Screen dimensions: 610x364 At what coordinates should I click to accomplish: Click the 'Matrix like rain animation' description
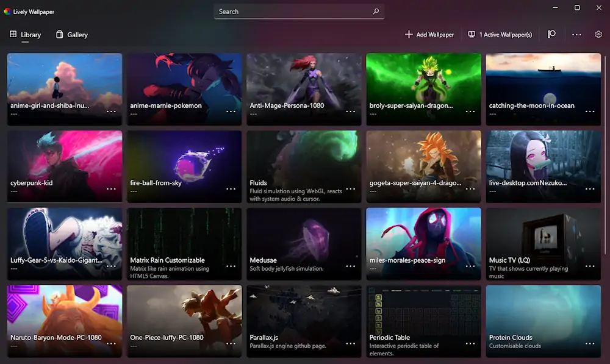click(170, 272)
